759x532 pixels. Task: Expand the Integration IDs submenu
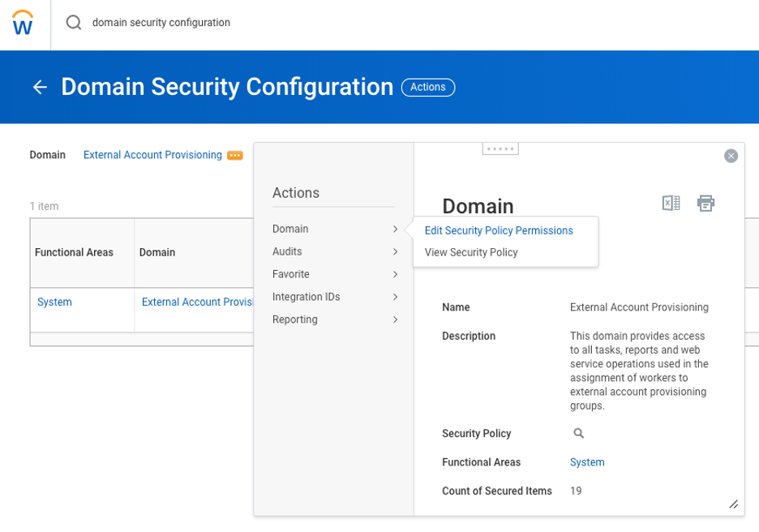[x=336, y=298]
